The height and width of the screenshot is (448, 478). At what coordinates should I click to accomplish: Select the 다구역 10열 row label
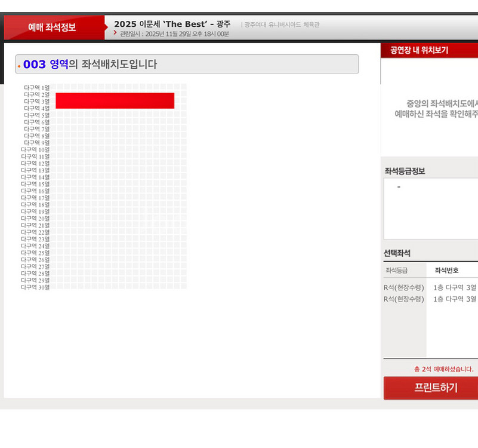(x=36, y=149)
